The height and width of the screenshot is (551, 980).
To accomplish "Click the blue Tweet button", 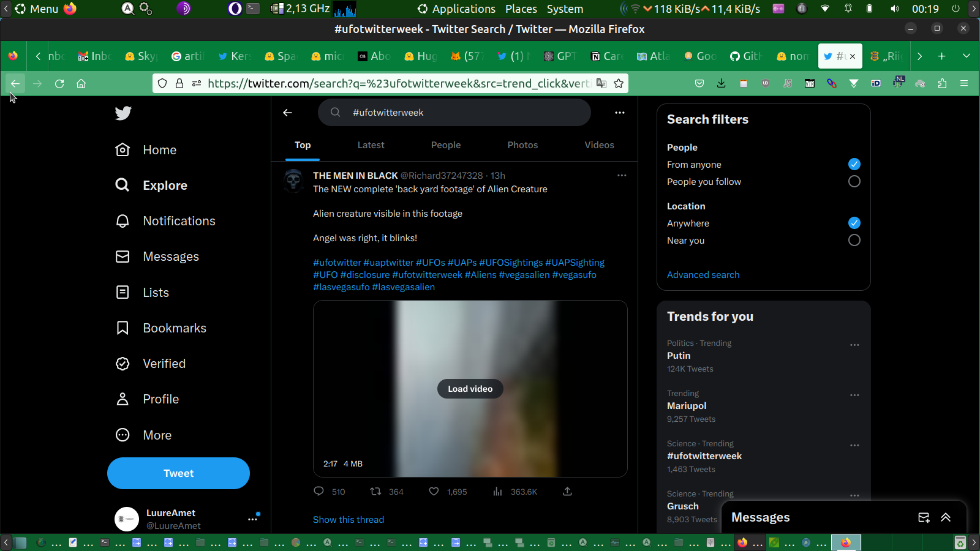I will [178, 473].
